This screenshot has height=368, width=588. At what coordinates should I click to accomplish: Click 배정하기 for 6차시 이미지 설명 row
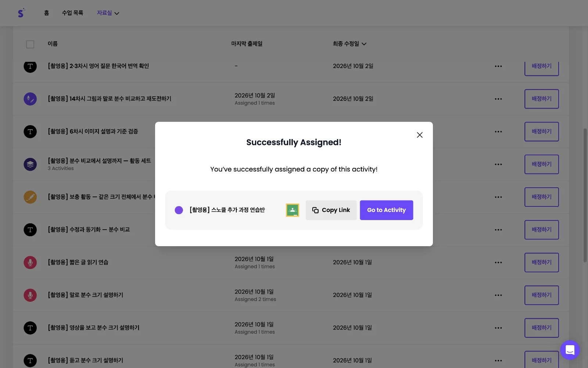point(542,132)
